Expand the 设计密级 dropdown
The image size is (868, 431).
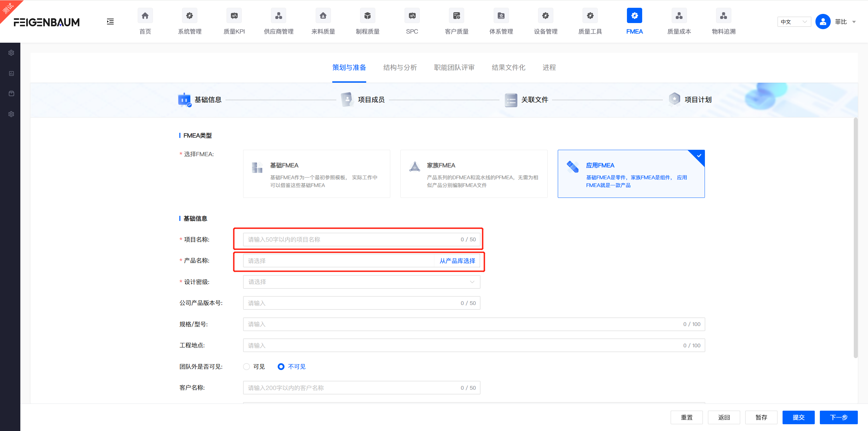(x=361, y=282)
